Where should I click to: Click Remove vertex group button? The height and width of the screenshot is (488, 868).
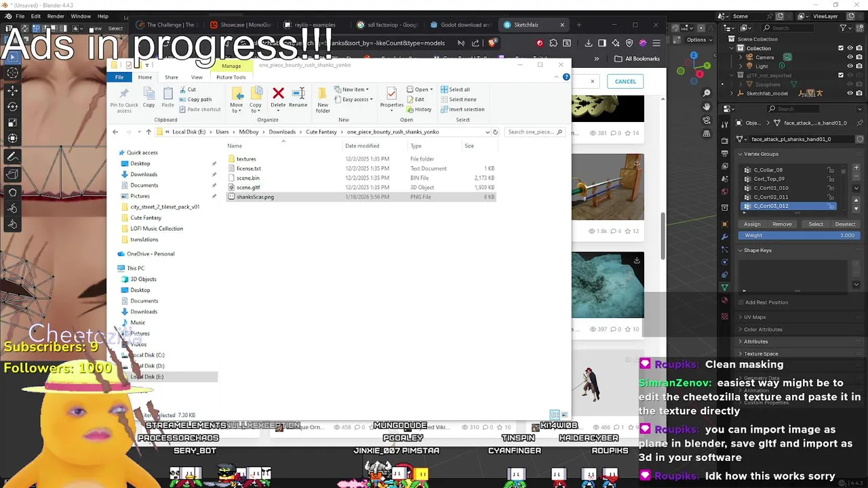coord(782,224)
